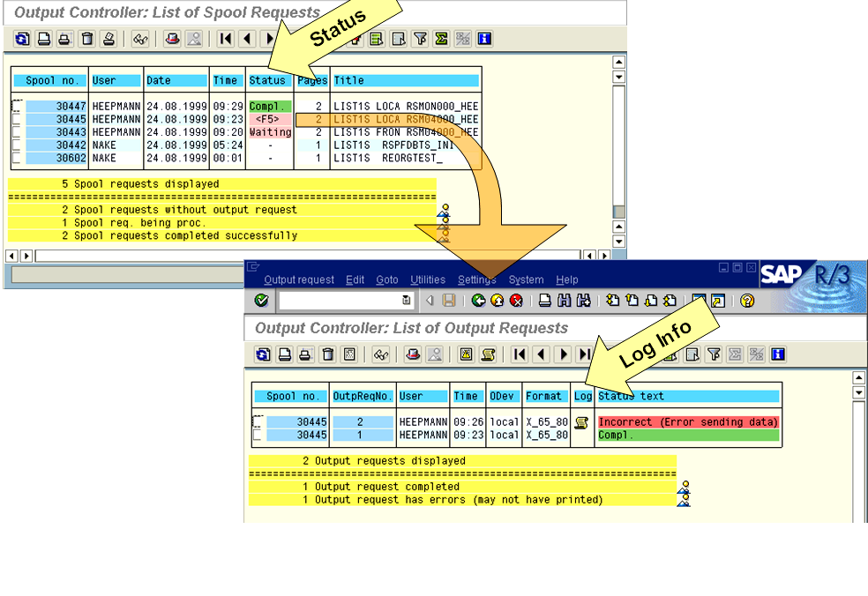Viewport: 868px width, 596px height.
Task: Open the Goto menu
Action: [386, 279]
